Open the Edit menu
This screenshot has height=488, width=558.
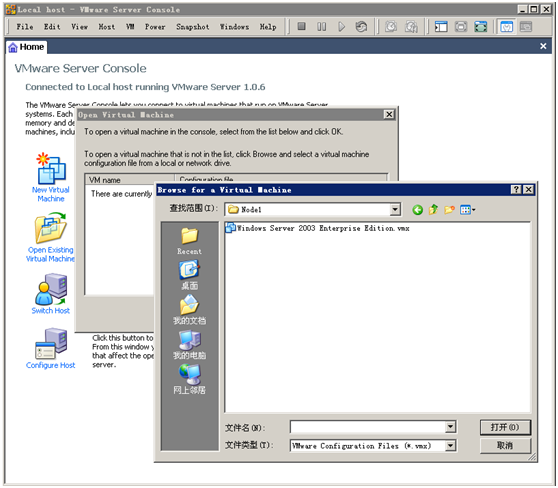point(52,27)
